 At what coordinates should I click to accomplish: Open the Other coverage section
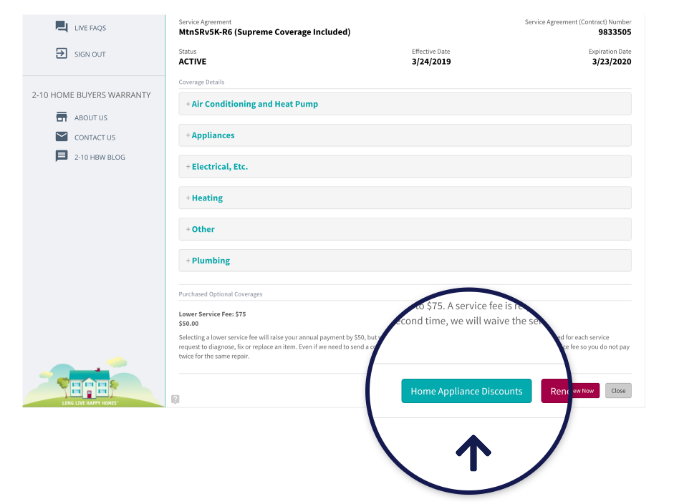click(202, 229)
